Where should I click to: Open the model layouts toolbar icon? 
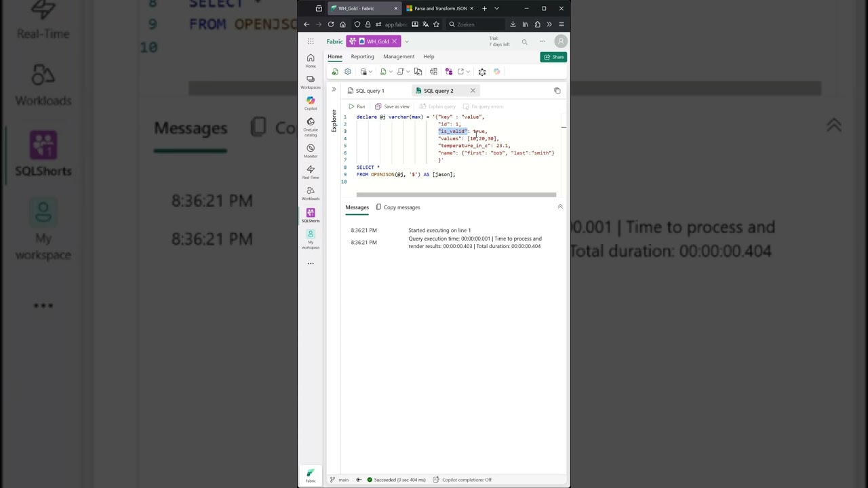[x=433, y=72]
